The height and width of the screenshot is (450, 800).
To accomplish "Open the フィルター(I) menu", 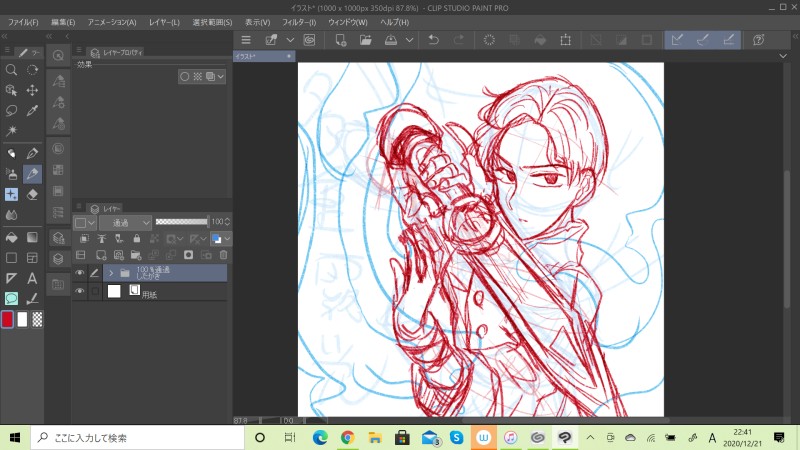I will coord(299,22).
